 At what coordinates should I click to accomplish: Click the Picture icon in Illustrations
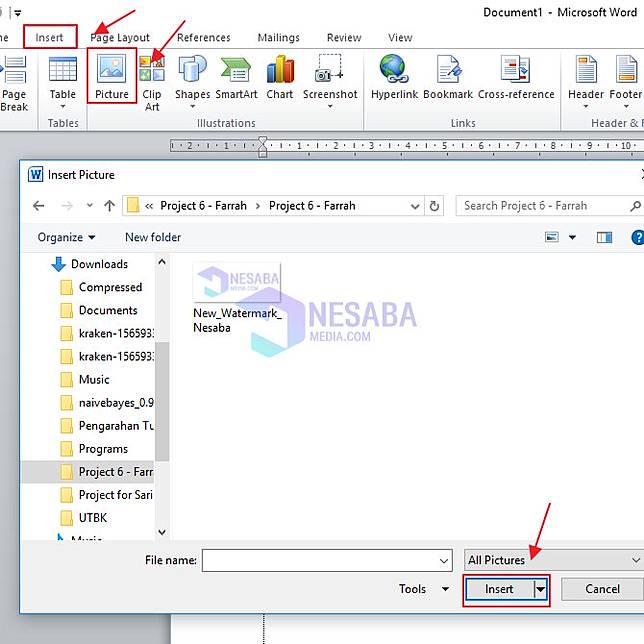112,76
